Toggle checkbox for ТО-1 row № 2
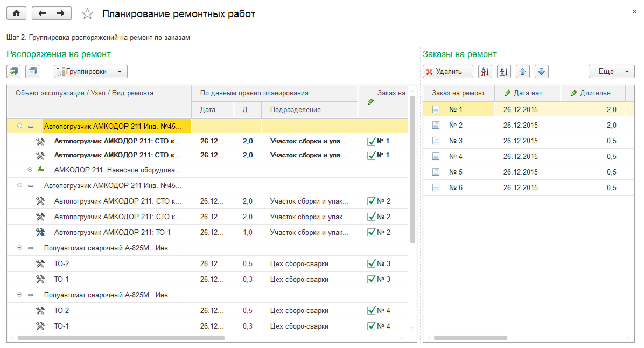This screenshot has width=644, height=348. [372, 233]
